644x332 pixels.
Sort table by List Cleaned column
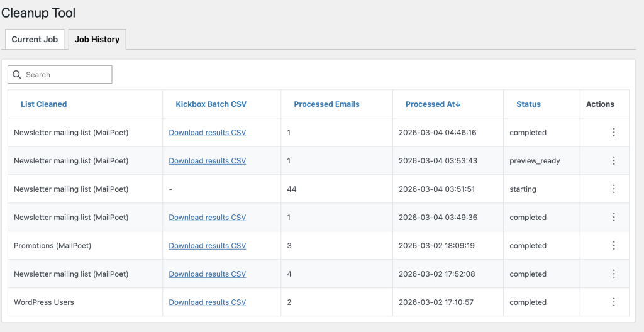(x=43, y=104)
